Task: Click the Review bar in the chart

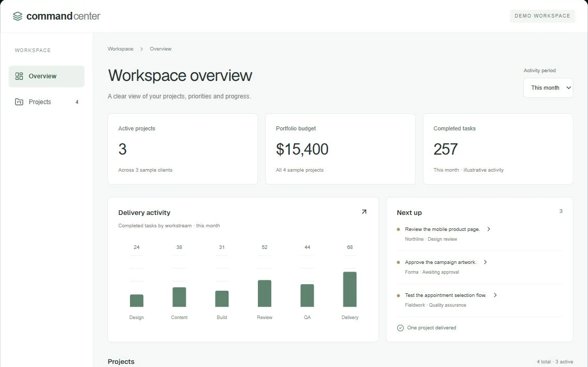Action: [x=265, y=293]
